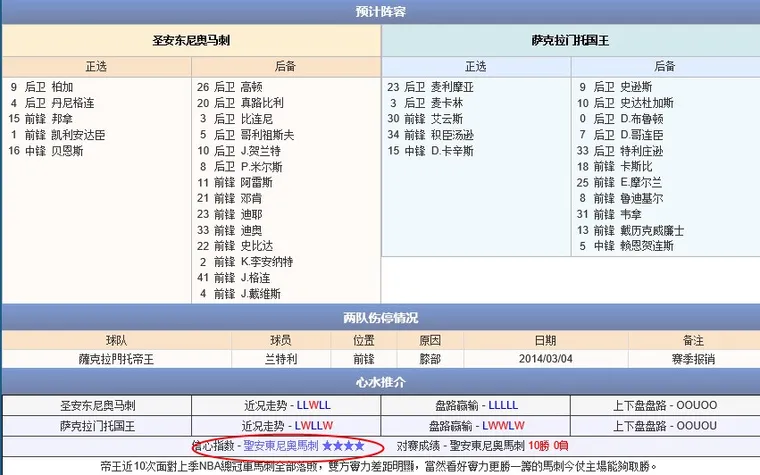Click bench player 20 后卫 真路比利
This screenshot has height=475, width=760.
click(240, 103)
